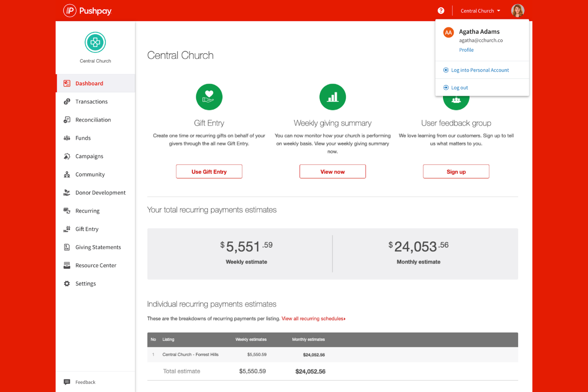This screenshot has width=588, height=392.
Task: Select the Donor Development icon
Action: click(67, 193)
